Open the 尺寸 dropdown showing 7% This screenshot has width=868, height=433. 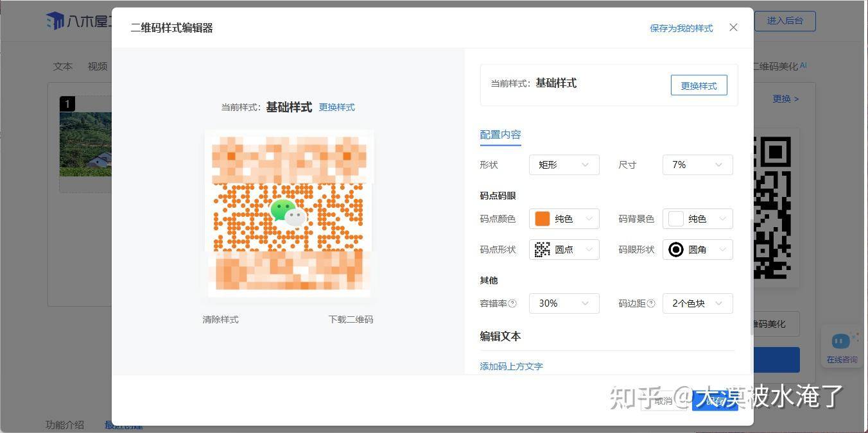[x=698, y=165]
